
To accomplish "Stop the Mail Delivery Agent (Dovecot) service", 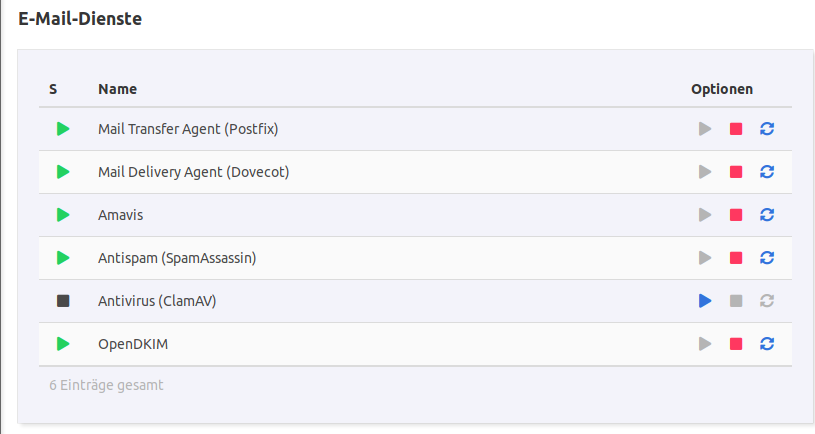I will pos(736,172).
